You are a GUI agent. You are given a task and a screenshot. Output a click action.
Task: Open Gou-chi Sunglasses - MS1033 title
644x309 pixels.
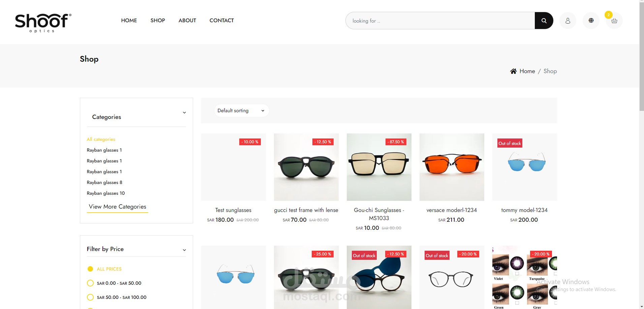pyautogui.click(x=379, y=214)
